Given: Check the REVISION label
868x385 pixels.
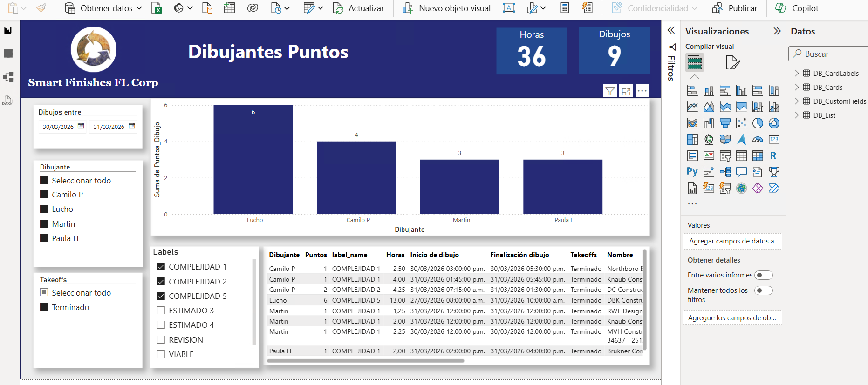Looking at the screenshot, I should pyautogui.click(x=161, y=340).
